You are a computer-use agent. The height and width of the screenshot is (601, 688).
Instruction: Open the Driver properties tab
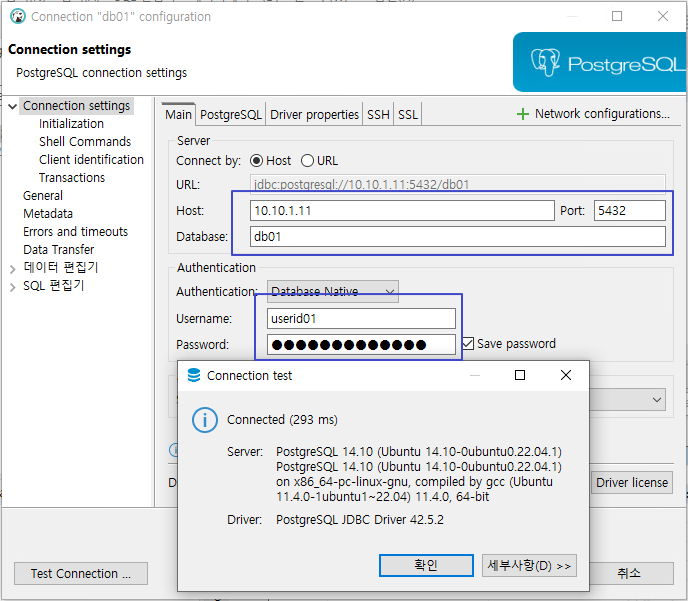point(314,114)
